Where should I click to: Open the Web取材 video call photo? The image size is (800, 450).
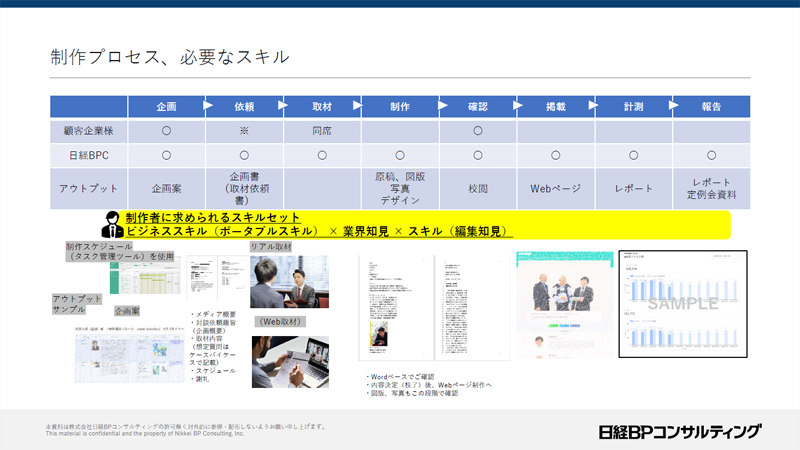(287, 361)
